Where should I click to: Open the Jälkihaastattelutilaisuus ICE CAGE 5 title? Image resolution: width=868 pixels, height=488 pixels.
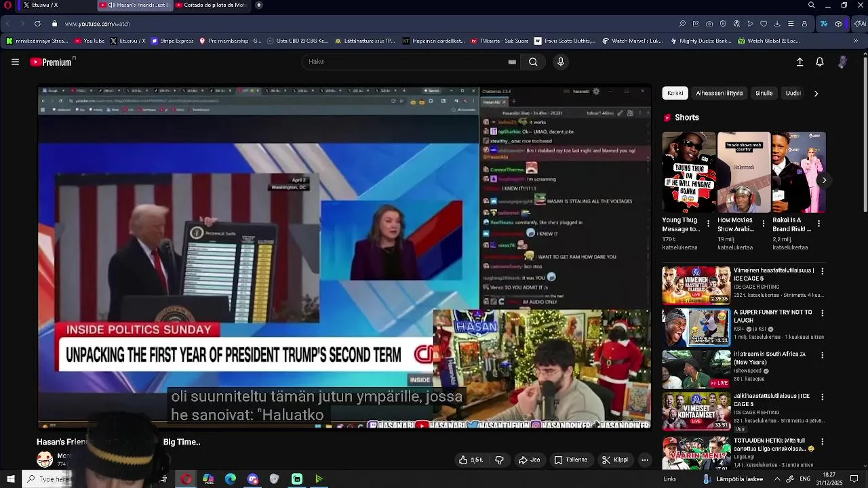coord(772,400)
